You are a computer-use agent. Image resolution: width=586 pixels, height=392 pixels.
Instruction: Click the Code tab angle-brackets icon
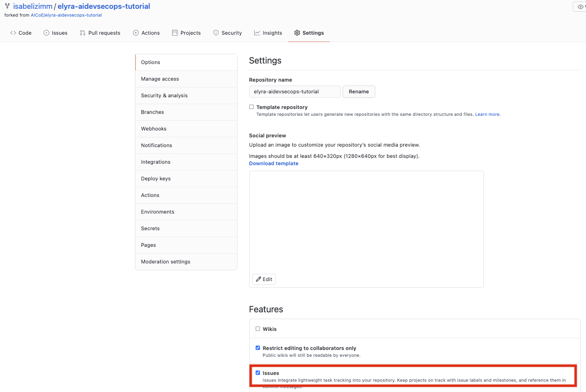tap(13, 33)
